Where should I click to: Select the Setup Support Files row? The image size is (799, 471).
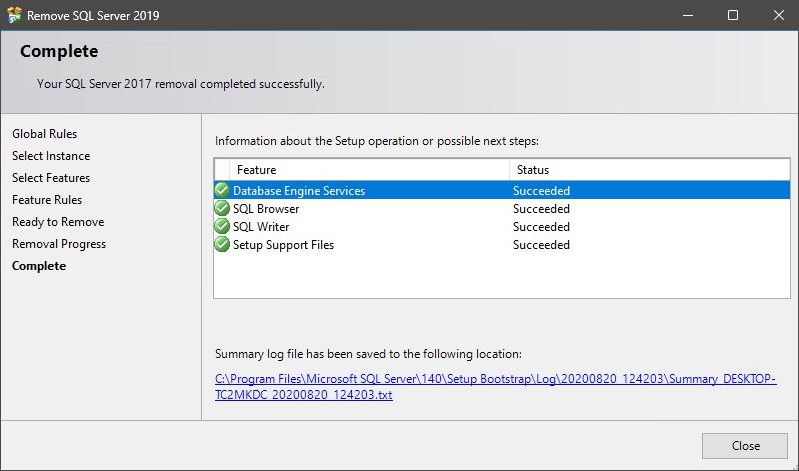(x=502, y=245)
